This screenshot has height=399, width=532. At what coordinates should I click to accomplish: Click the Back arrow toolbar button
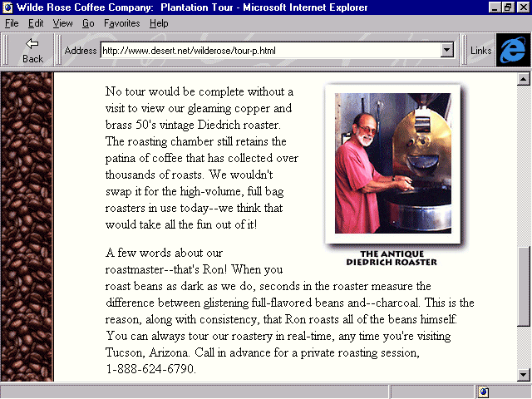click(32, 50)
